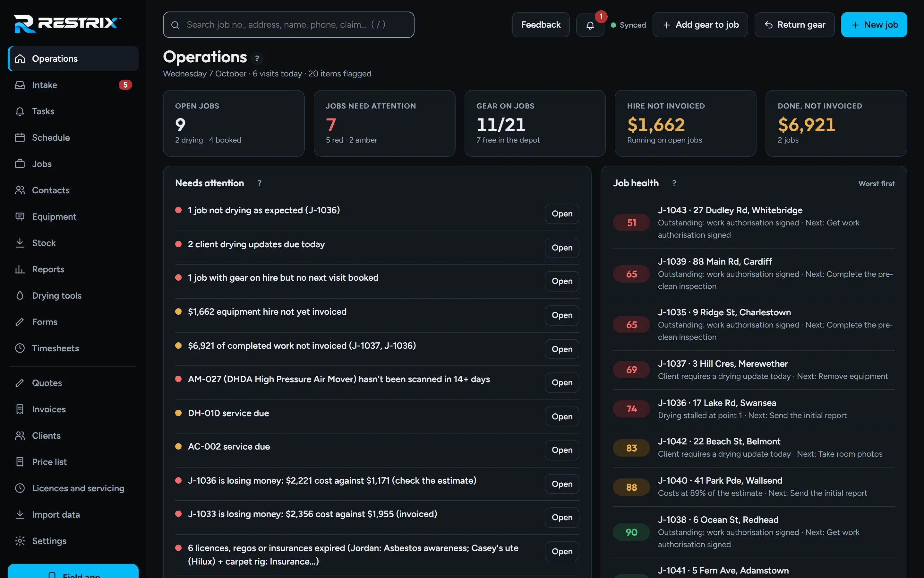
Task: Click Add gear to job button
Action: [700, 25]
